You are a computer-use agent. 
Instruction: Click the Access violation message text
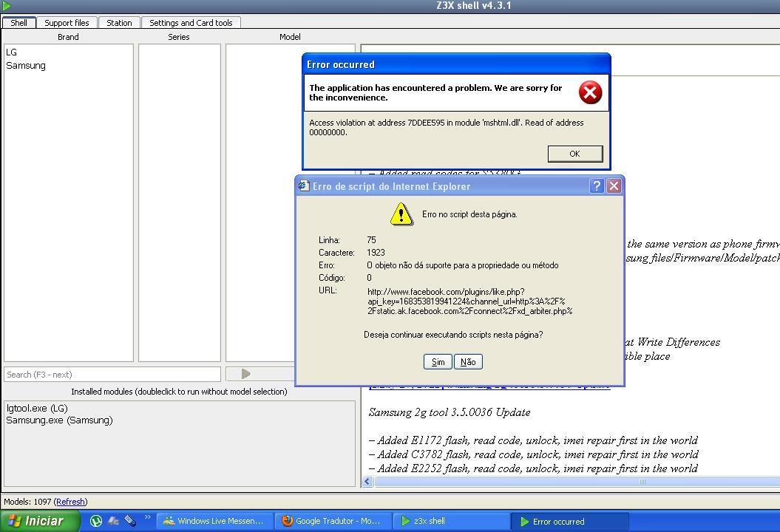coord(447,127)
